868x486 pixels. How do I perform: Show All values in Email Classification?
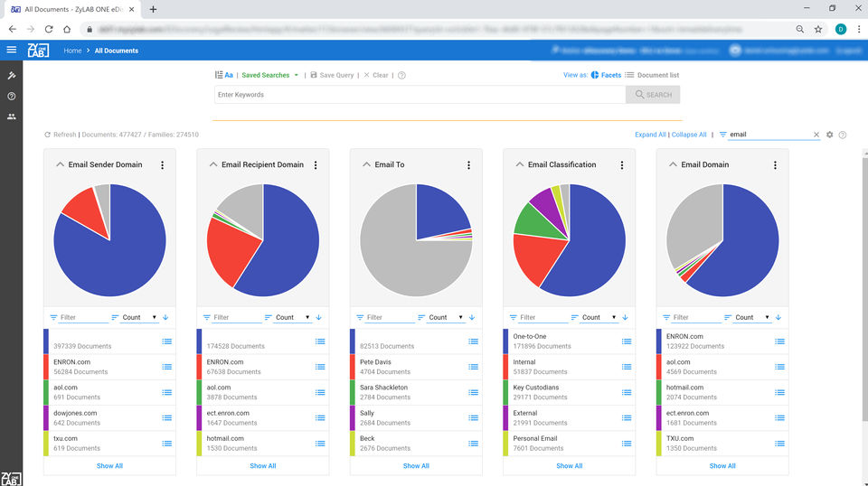click(x=569, y=466)
